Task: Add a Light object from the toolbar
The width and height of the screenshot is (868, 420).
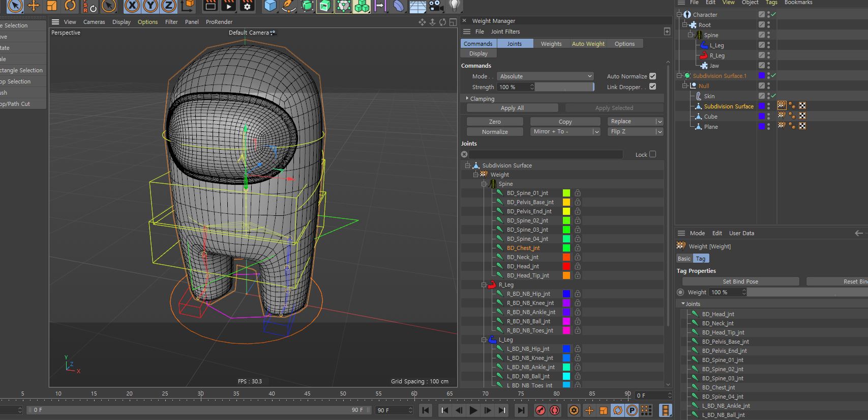Action: [455, 5]
